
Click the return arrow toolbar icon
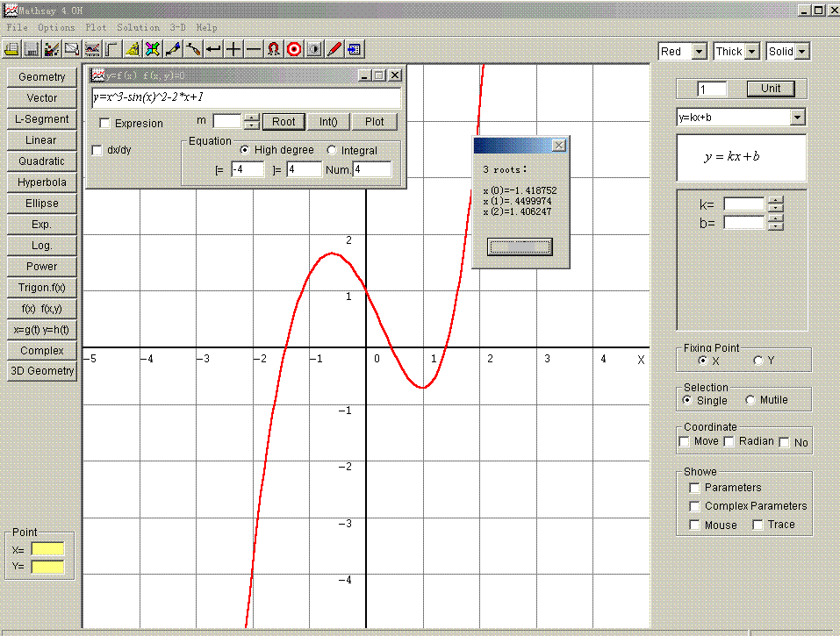pos(213,49)
